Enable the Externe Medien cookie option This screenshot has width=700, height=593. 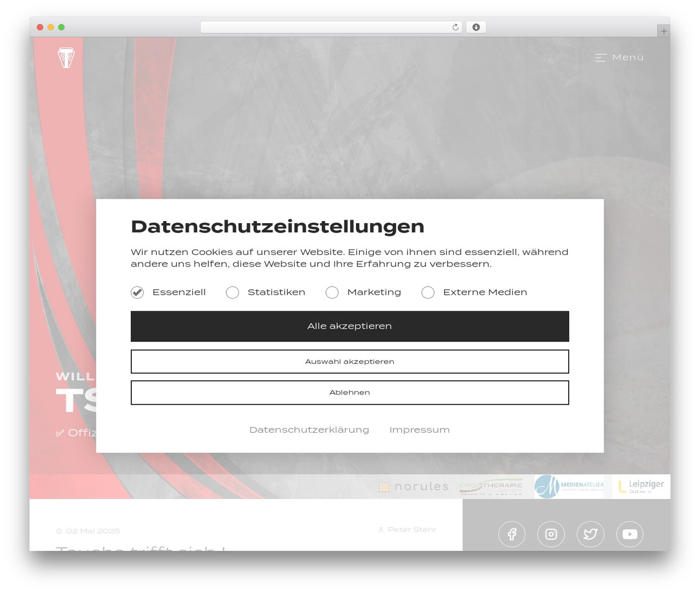coord(428,293)
